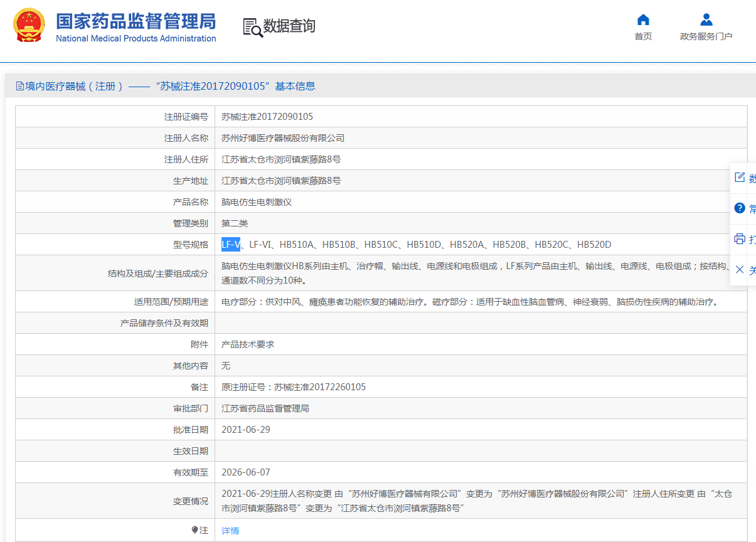Click the highlighted LF-V model text
756x542 pixels.
[230, 245]
